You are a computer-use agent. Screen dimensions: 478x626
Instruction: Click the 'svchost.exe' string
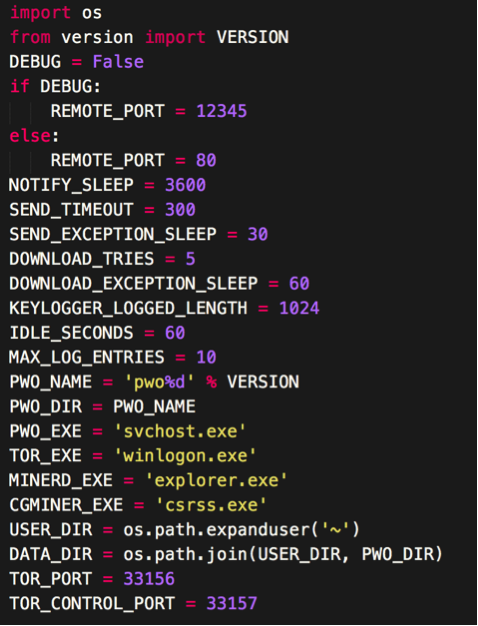tap(180, 431)
